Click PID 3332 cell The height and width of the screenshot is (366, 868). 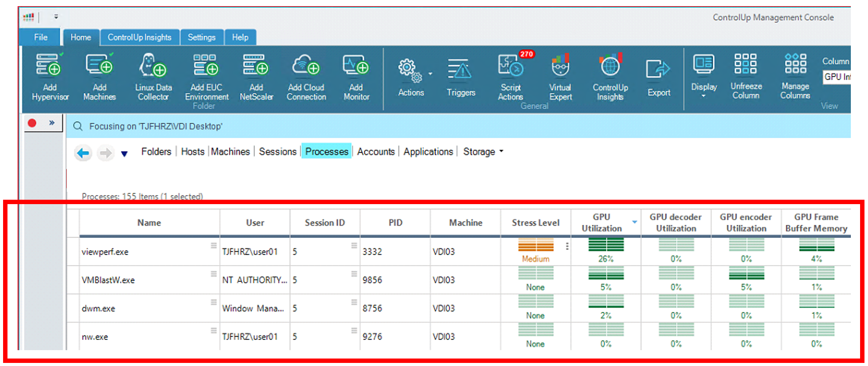[395, 252]
